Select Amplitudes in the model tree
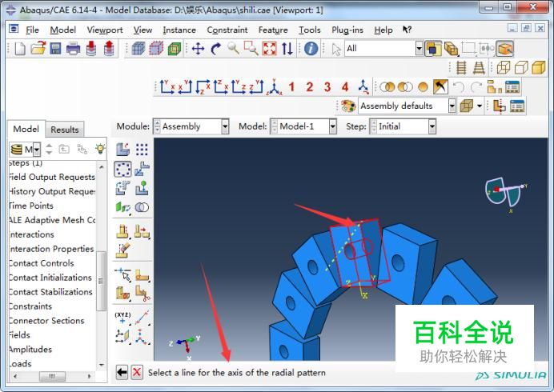This screenshot has height=392, width=554. (x=30, y=350)
